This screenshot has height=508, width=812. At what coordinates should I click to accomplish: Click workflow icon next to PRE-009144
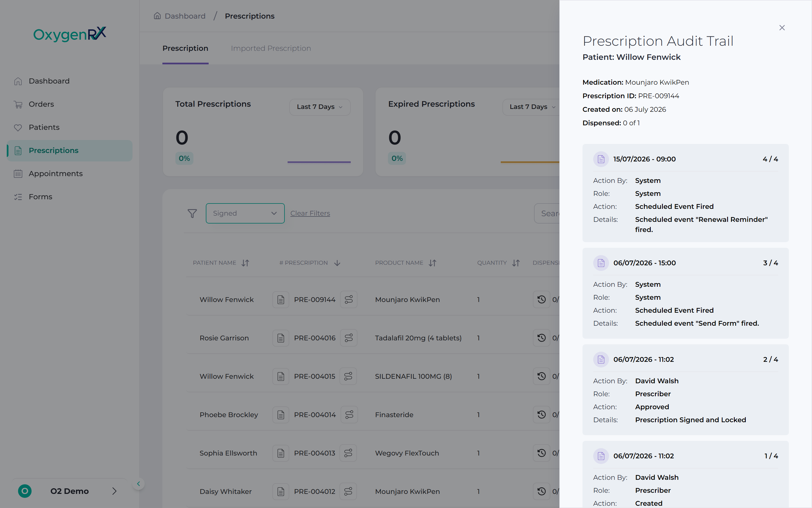coord(348,299)
